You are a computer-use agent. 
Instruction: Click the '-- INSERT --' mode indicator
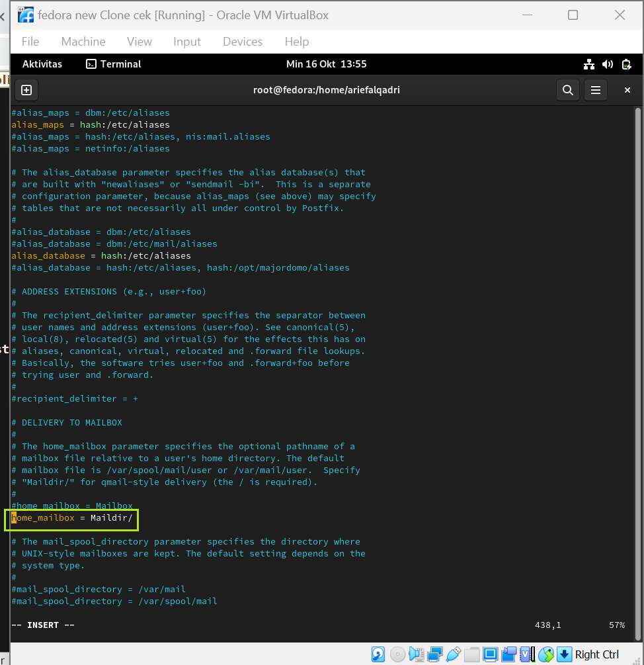click(x=43, y=625)
